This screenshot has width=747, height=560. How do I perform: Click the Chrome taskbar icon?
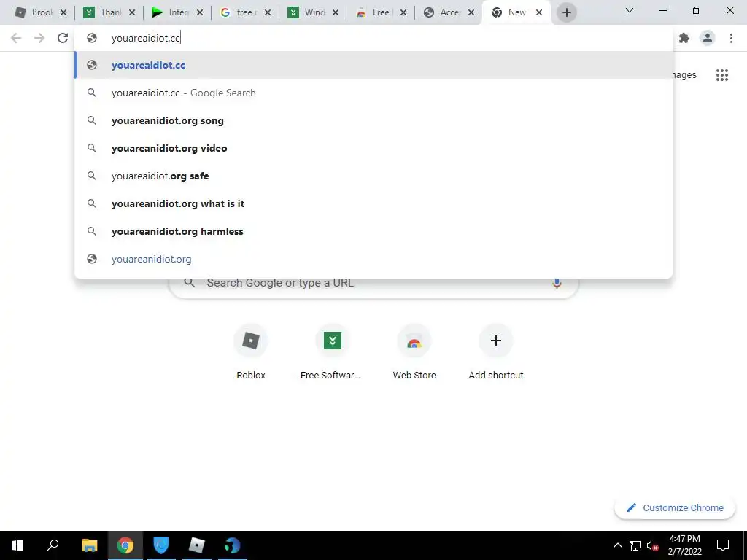pyautogui.click(x=125, y=545)
